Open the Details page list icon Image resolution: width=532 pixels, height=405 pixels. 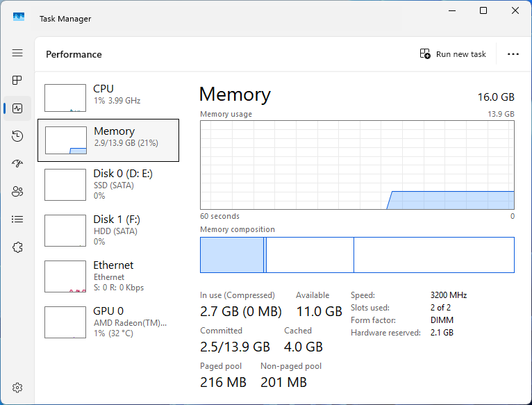[17, 220]
